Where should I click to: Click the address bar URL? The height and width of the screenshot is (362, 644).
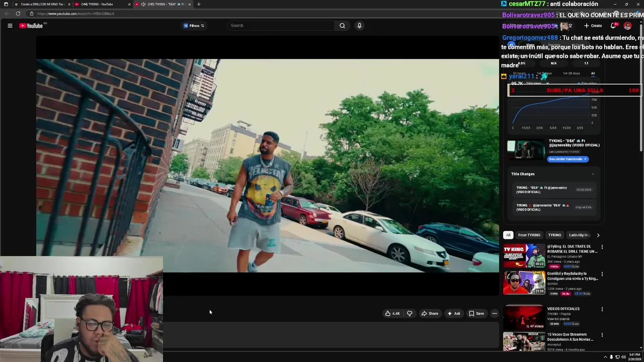coord(75,14)
